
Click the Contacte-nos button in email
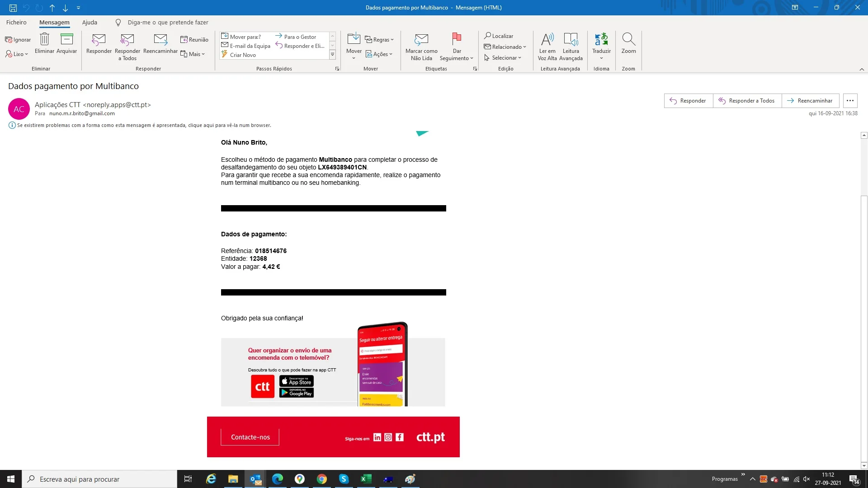pyautogui.click(x=250, y=437)
